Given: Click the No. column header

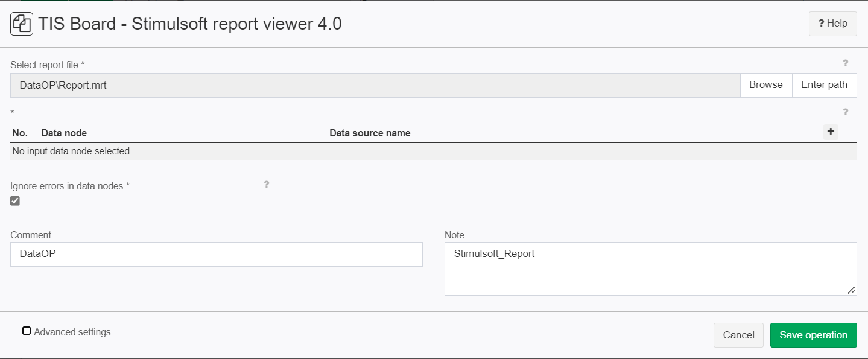Looking at the screenshot, I should click(x=20, y=133).
